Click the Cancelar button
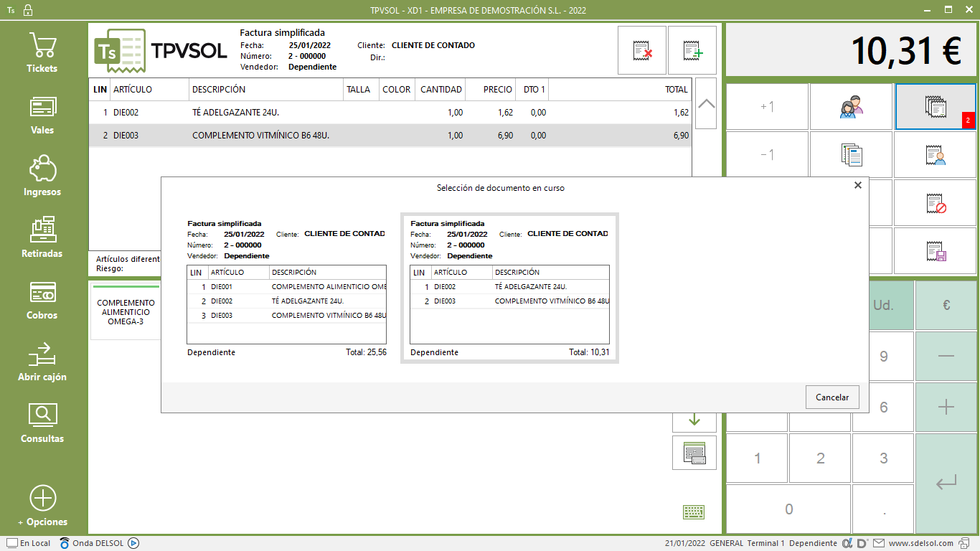Image resolution: width=980 pixels, height=551 pixels. [832, 397]
